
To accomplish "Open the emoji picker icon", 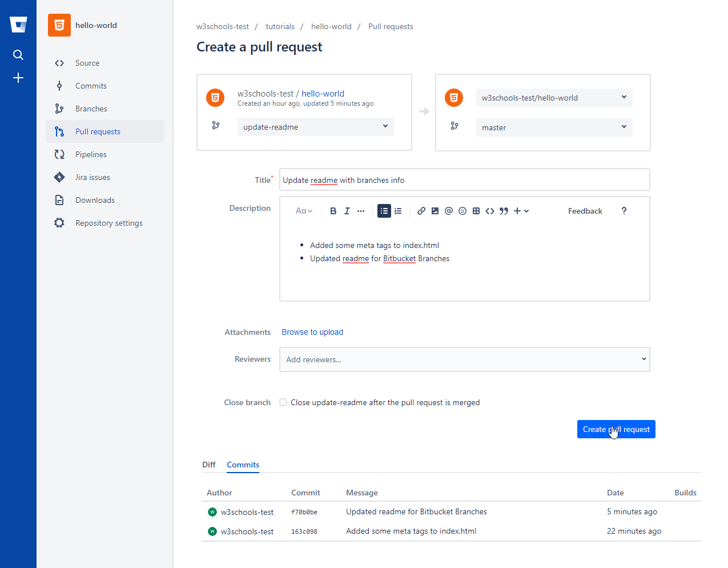I will pyautogui.click(x=462, y=211).
